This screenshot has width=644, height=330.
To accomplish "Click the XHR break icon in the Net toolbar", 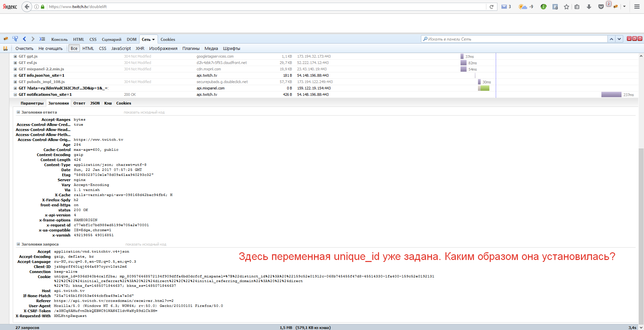I will pos(5,48).
